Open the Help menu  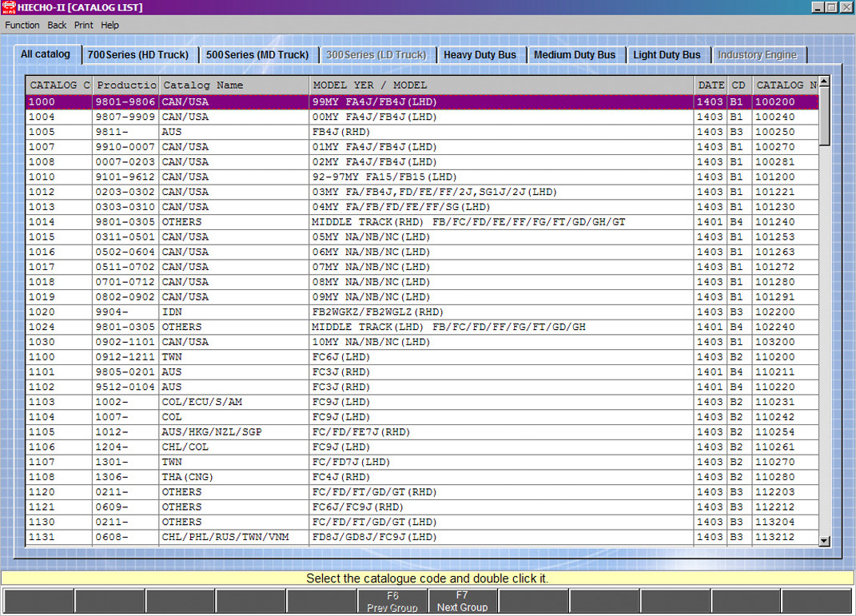pyautogui.click(x=110, y=26)
